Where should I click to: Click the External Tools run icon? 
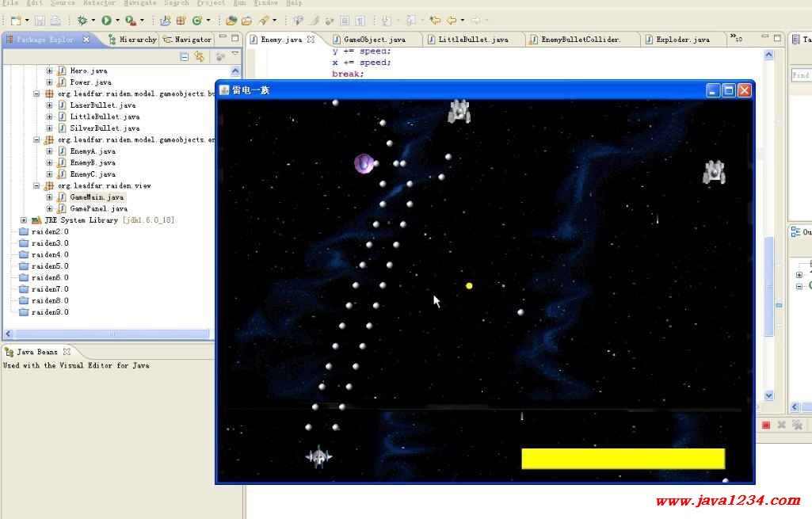[131, 21]
